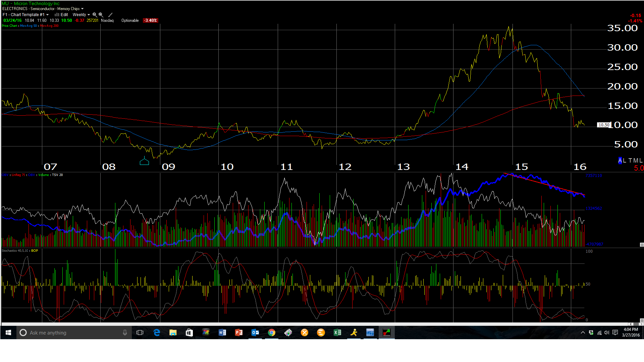
Task: Click the 03/24/16 date value
Action: 12,20
